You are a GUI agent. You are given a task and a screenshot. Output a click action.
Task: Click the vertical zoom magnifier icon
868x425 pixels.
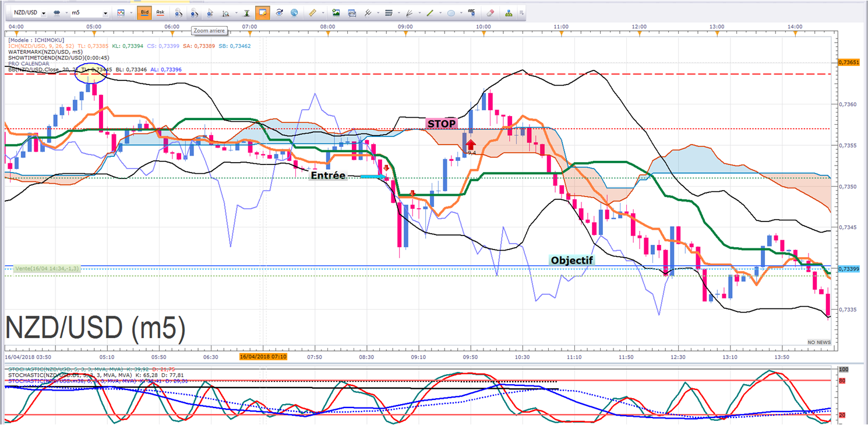tap(225, 12)
